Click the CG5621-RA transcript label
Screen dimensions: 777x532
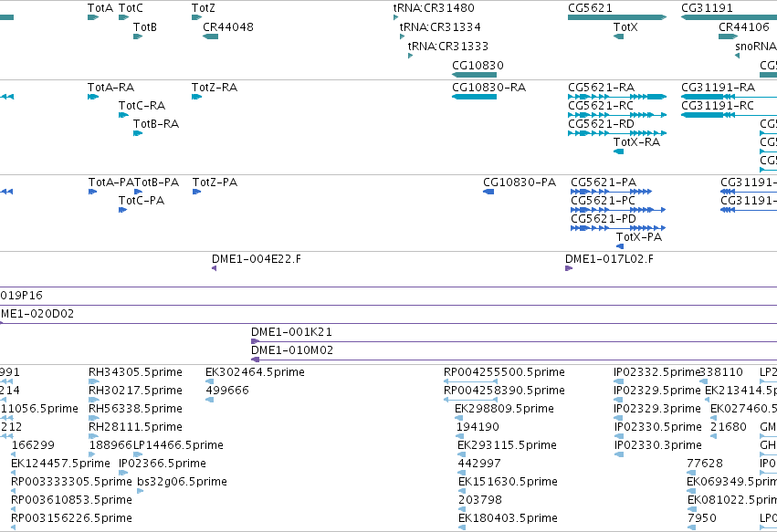(601, 88)
